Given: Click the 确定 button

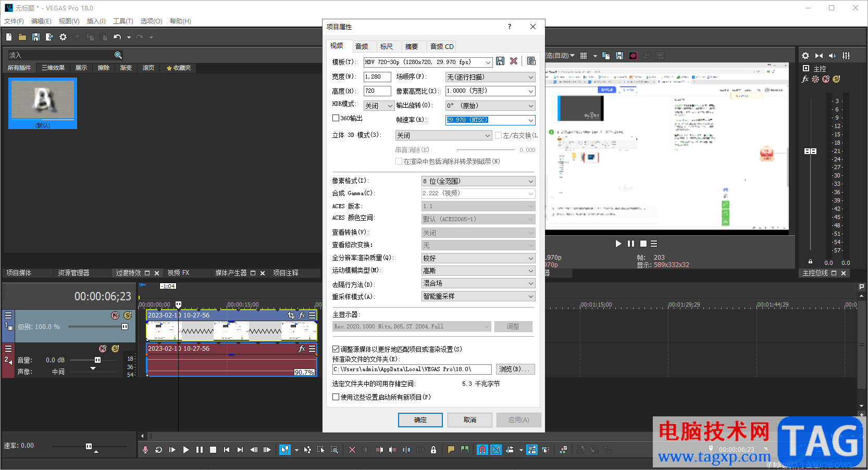Looking at the screenshot, I should 420,420.
